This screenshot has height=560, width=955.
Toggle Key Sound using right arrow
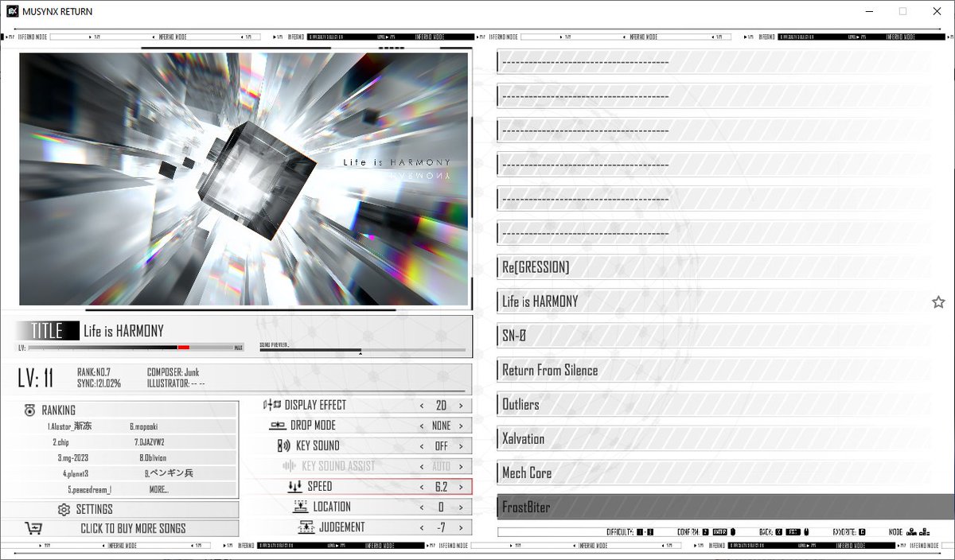click(x=461, y=446)
